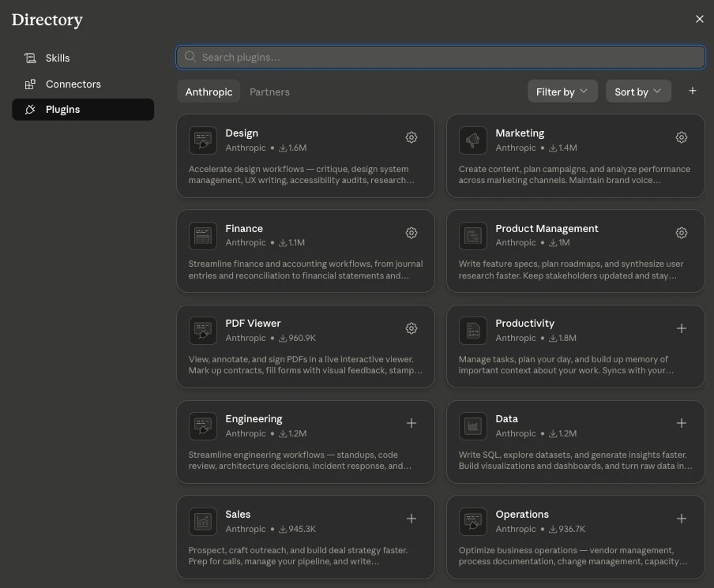Image resolution: width=714 pixels, height=588 pixels.
Task: Click the Product Management plugin icon
Action: tap(472, 236)
